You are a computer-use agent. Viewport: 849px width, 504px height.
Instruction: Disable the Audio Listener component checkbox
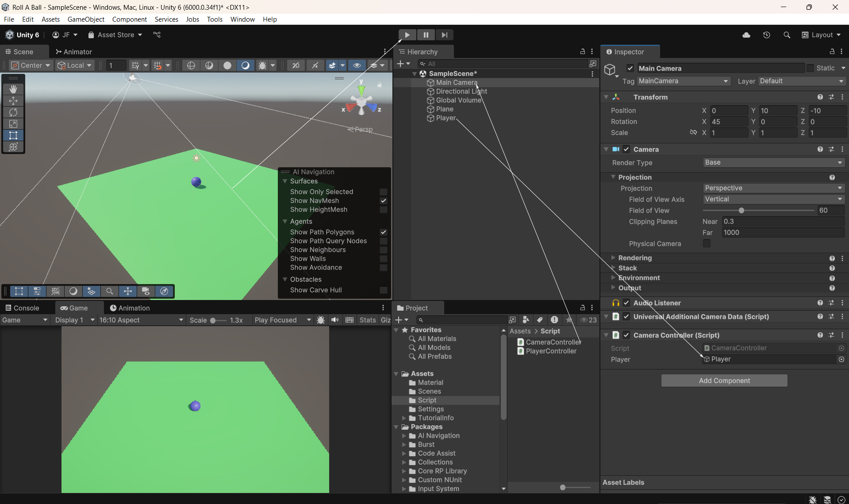[626, 303]
